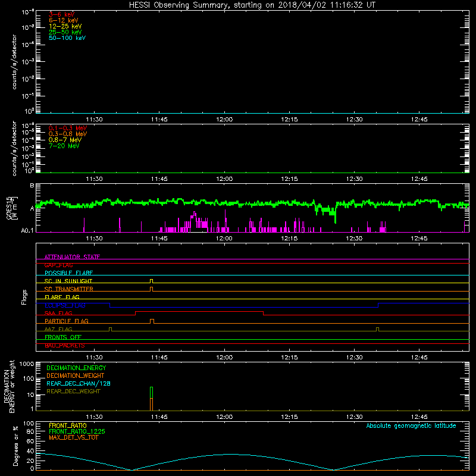Click the REAR_DEC_WEIGHT legend label
This screenshot has width=476, height=476.
pos(73,392)
